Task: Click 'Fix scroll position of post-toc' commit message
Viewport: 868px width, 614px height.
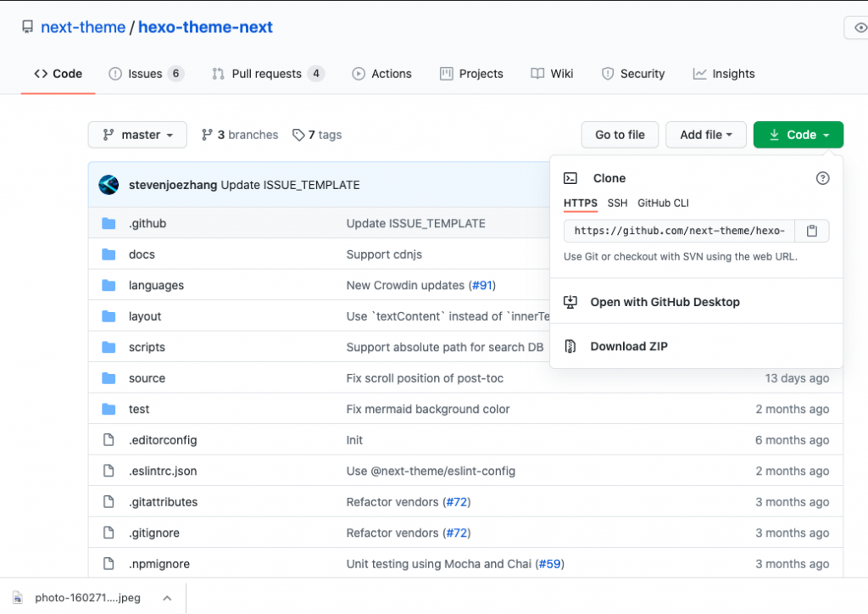Action: tap(425, 378)
